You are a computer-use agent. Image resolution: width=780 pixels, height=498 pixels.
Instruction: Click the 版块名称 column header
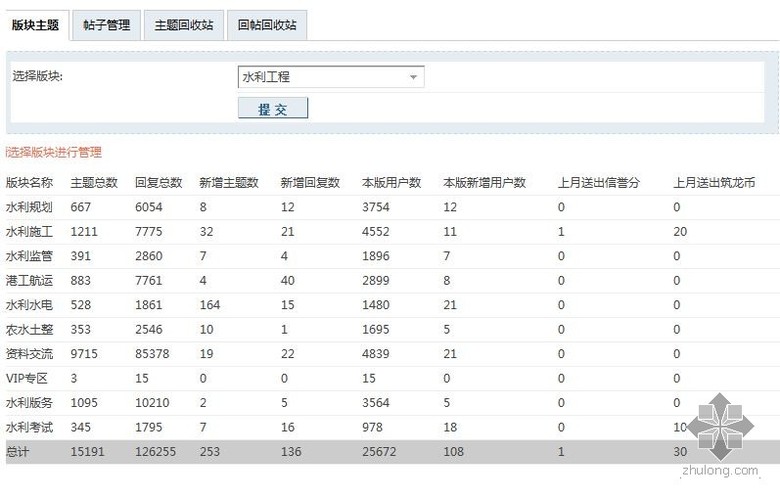click(x=30, y=183)
